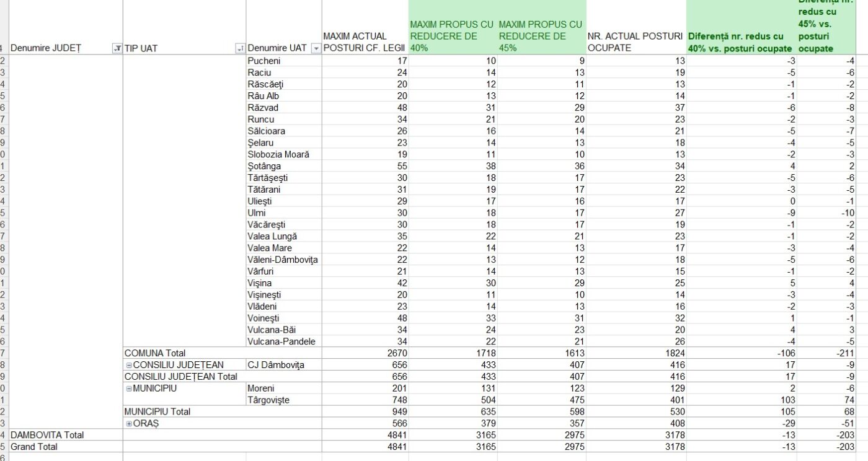Open the Denumire UAT dropdown arrow
Image resolution: width=868 pixels, height=461 pixels.
coord(316,48)
